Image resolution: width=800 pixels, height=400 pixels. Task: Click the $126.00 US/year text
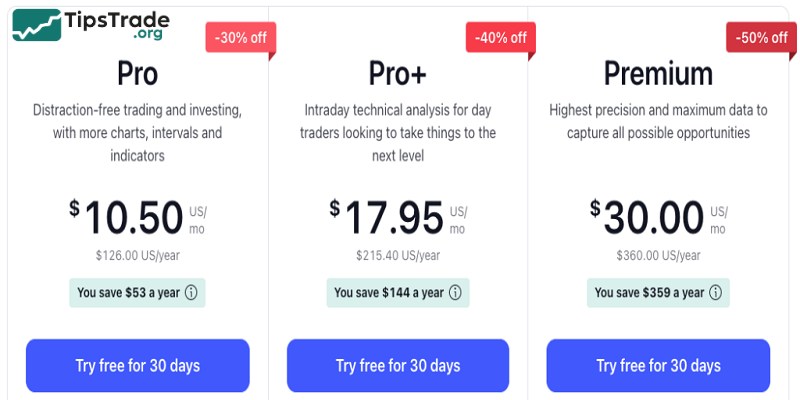pos(138,255)
